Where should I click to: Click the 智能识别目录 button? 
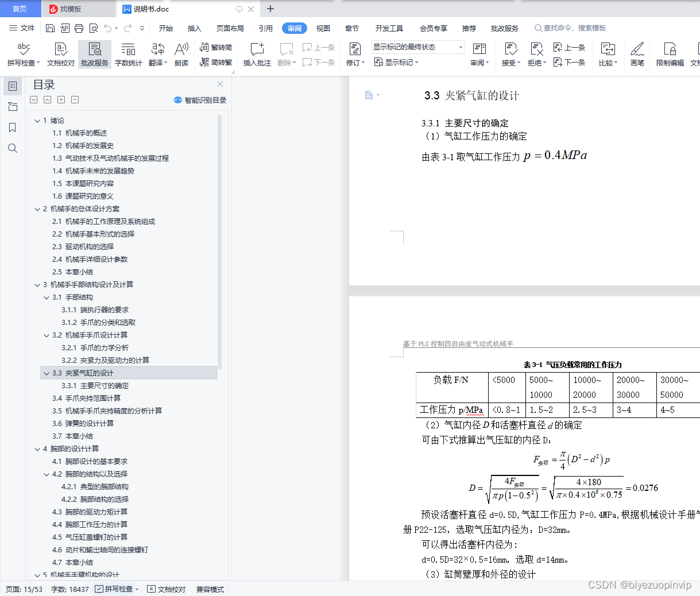click(x=200, y=100)
